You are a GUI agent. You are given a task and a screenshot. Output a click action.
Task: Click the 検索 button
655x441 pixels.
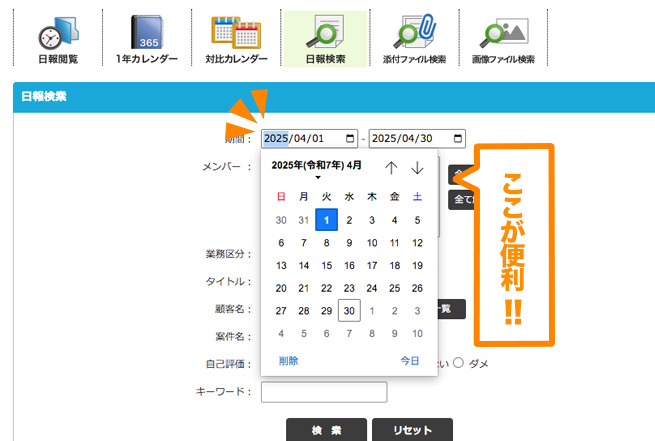click(x=326, y=430)
